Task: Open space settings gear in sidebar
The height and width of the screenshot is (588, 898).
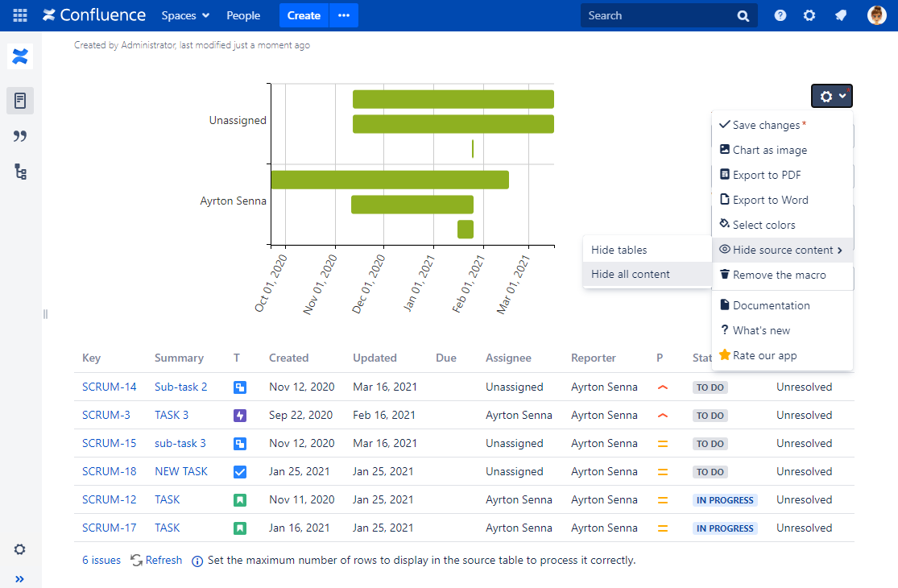Action: (20, 549)
